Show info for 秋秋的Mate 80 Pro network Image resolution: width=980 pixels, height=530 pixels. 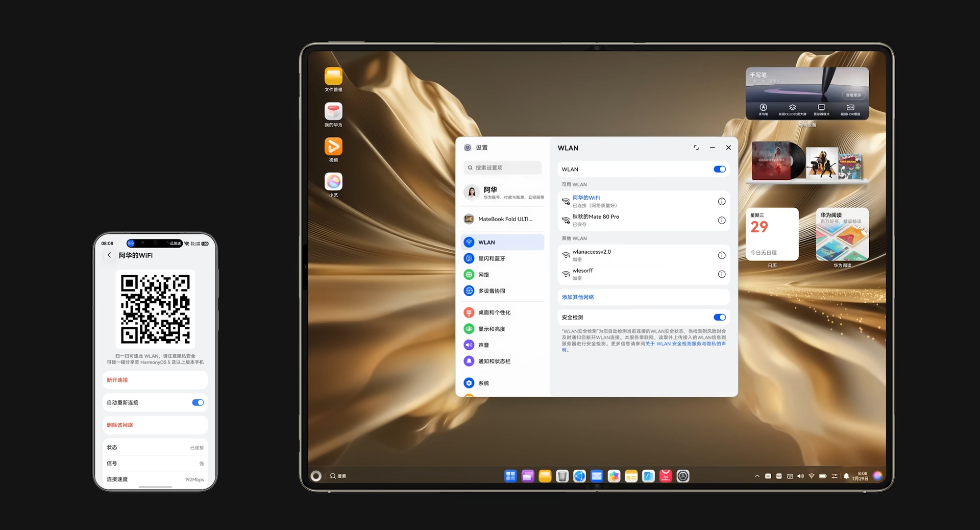click(x=722, y=220)
